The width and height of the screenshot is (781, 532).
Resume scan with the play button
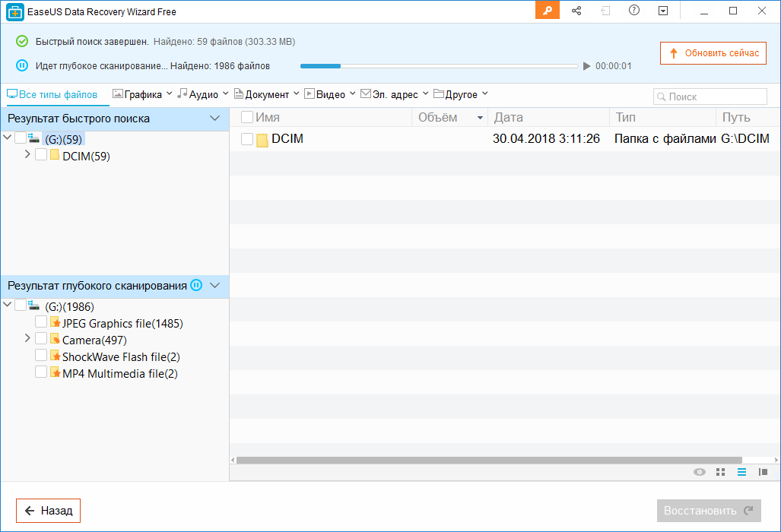pos(586,66)
